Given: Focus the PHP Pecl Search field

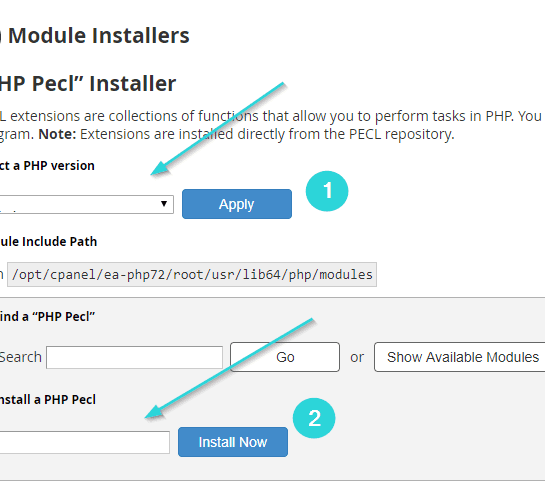Looking at the screenshot, I should pyautogui.click(x=135, y=357).
